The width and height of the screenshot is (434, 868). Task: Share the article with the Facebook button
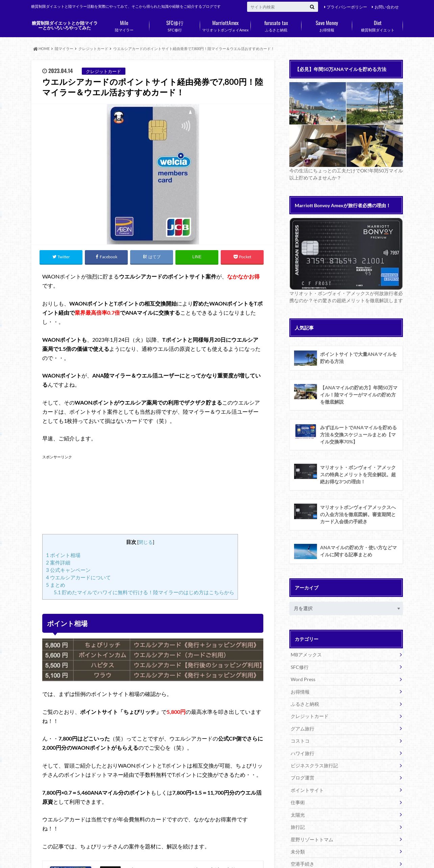106,257
